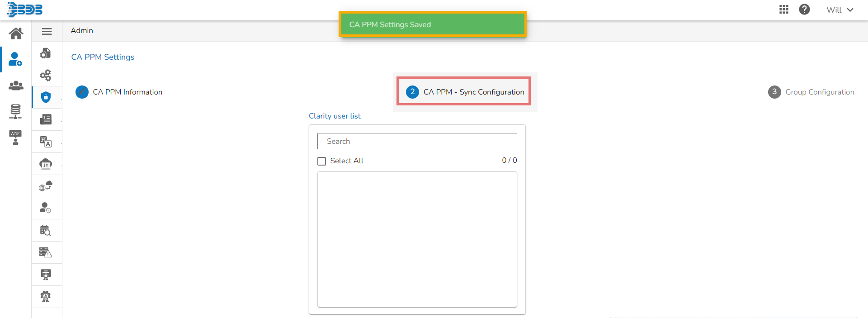This screenshot has width=868, height=318.
Task: Open the scheduler calendar search icon
Action: tap(46, 230)
